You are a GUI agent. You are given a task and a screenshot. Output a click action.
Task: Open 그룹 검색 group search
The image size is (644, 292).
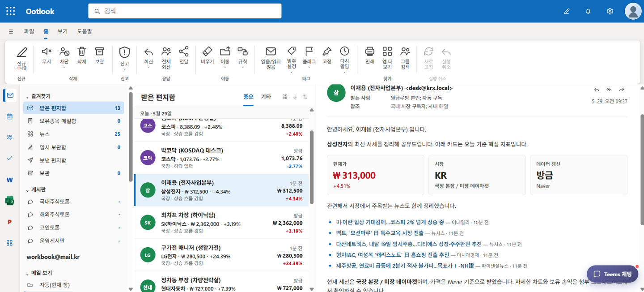405,57
